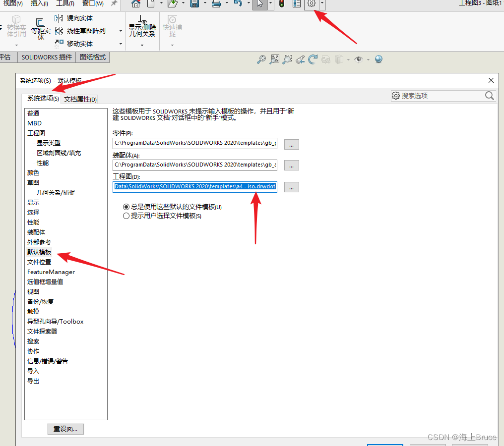
Task: Open Display/Delete Relations tool (显示/删除几何关系)
Action: pyautogui.click(x=142, y=26)
